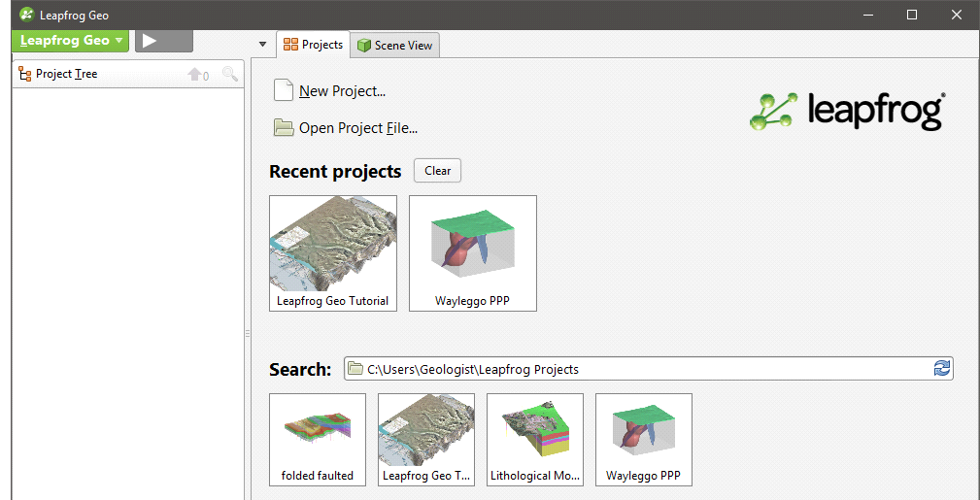The width and height of the screenshot is (980, 500).
Task: Open recent Wayleggo PPP project thumbnail
Action: pyautogui.click(x=473, y=253)
